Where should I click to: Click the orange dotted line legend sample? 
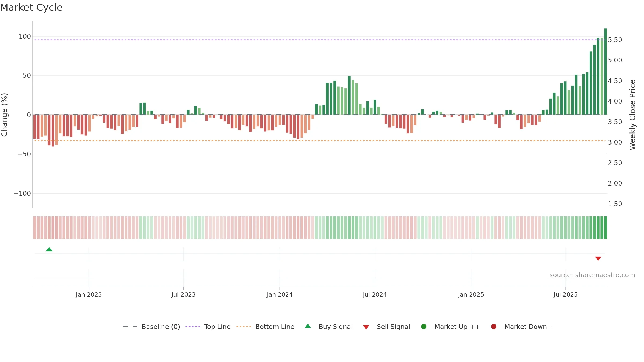pyautogui.click(x=244, y=327)
